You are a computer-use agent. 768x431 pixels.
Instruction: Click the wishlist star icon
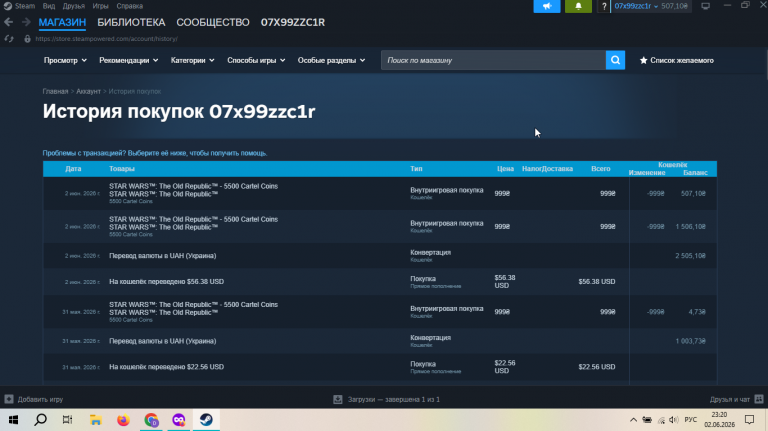[x=644, y=60]
